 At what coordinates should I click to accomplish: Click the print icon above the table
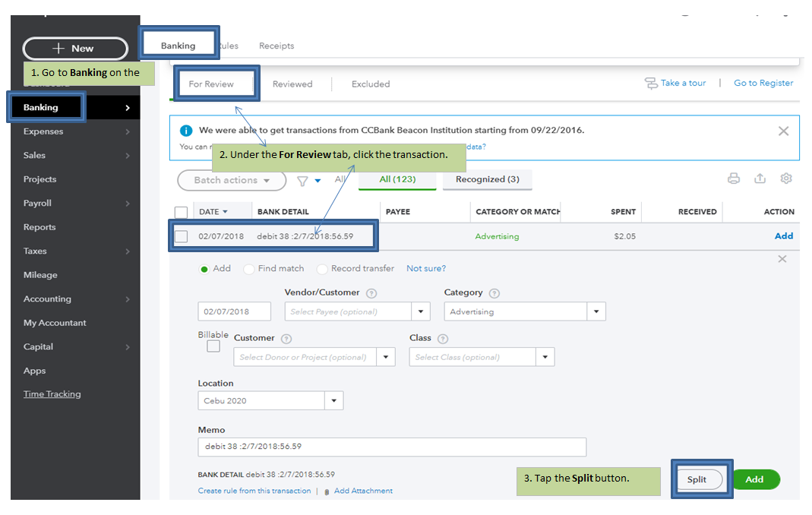click(x=733, y=179)
